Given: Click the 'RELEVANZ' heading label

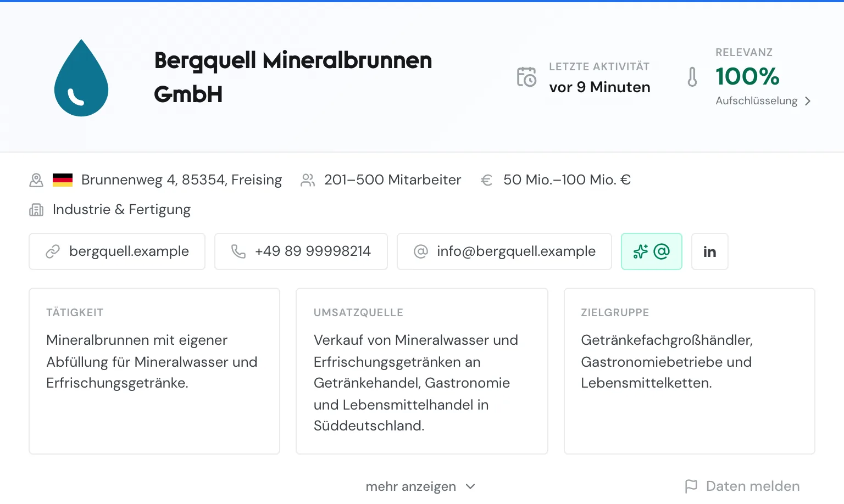Looking at the screenshot, I should 744,52.
